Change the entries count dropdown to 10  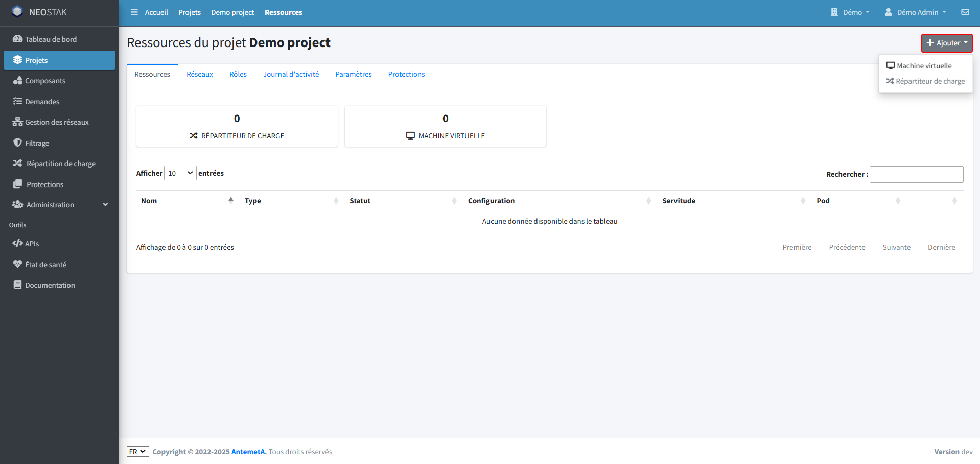coord(180,173)
